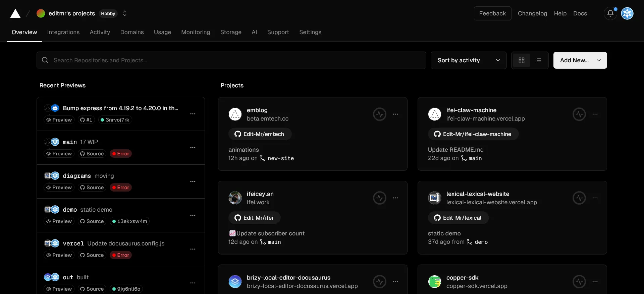Open lexical-lexical-website project options menu
This screenshot has width=644, height=294.
coord(595,198)
